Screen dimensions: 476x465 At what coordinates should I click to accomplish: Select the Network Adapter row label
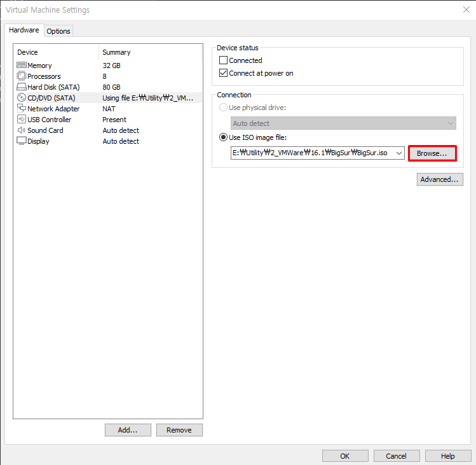click(53, 109)
